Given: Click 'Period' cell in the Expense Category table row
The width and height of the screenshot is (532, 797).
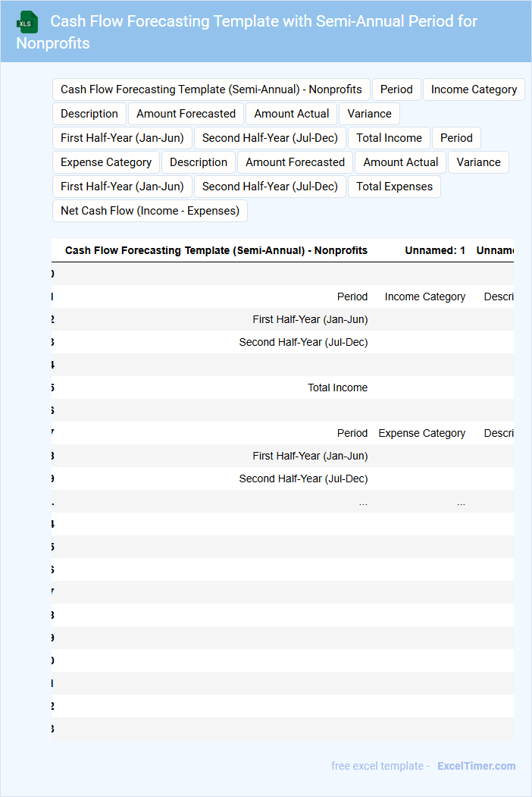Looking at the screenshot, I should coord(352,434).
